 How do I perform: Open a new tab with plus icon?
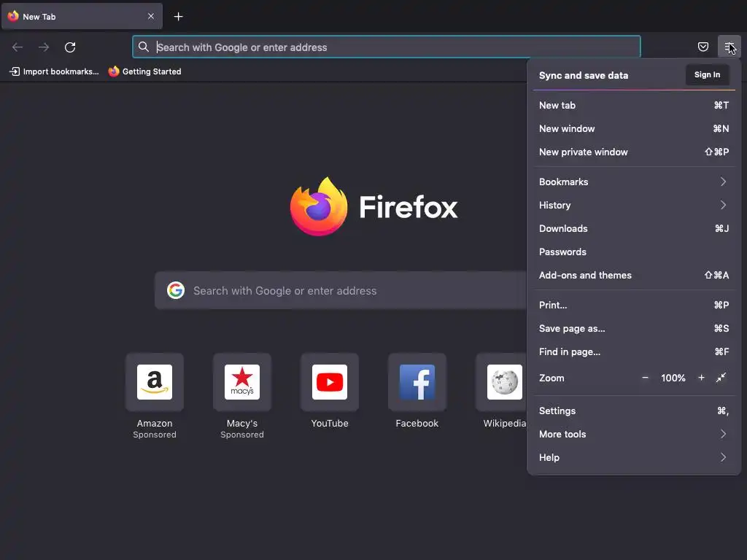click(178, 17)
